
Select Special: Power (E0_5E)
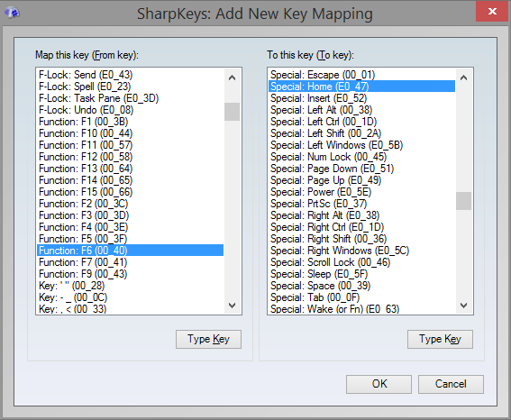pos(361,192)
